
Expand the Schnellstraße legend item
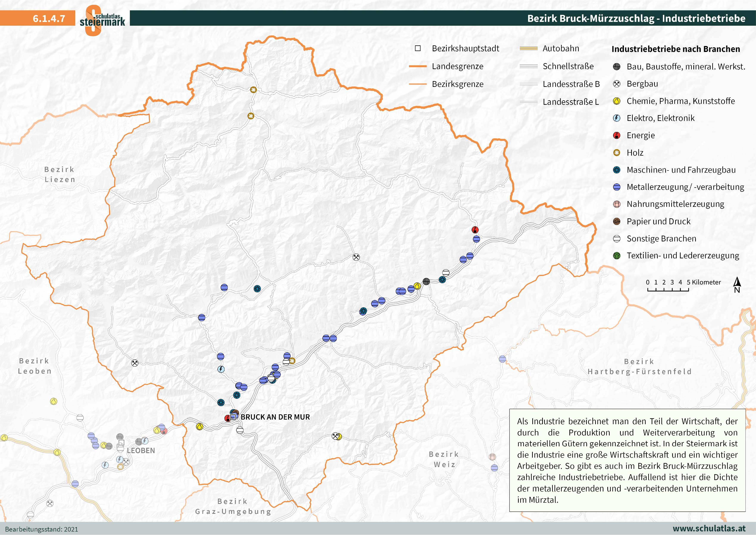tap(529, 66)
